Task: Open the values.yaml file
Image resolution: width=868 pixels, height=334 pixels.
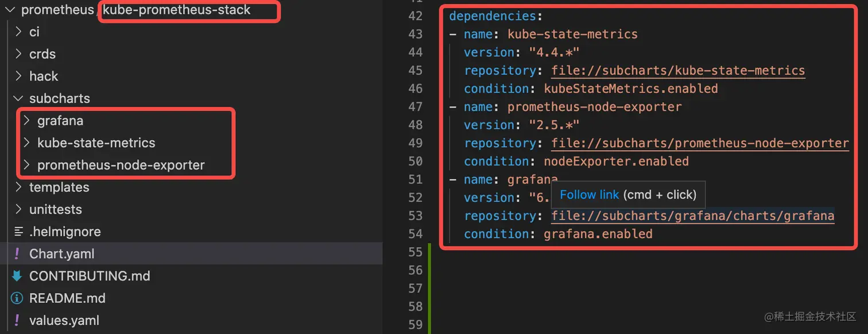Action: (x=64, y=320)
